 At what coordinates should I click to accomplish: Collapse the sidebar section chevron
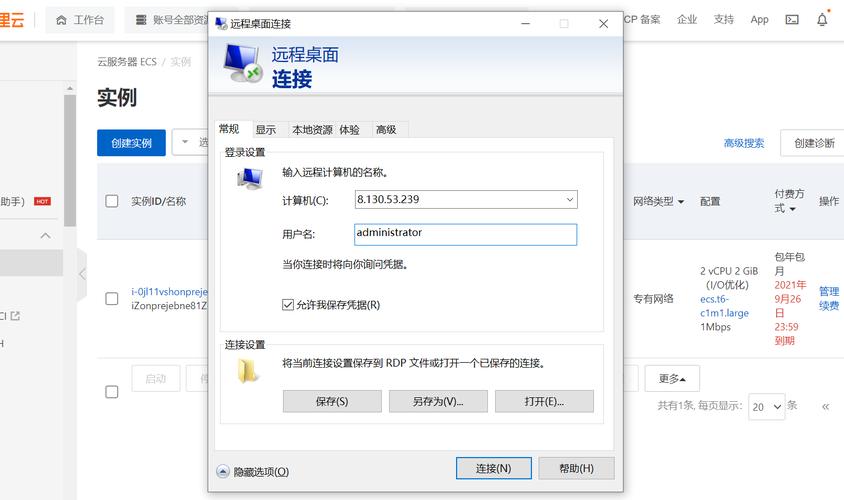tap(46, 235)
